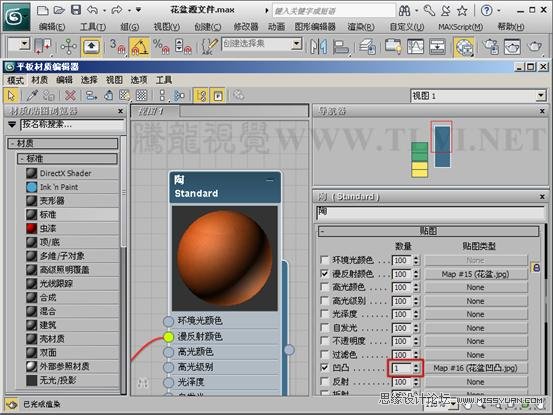Click the Mirror tool icon

(318, 47)
